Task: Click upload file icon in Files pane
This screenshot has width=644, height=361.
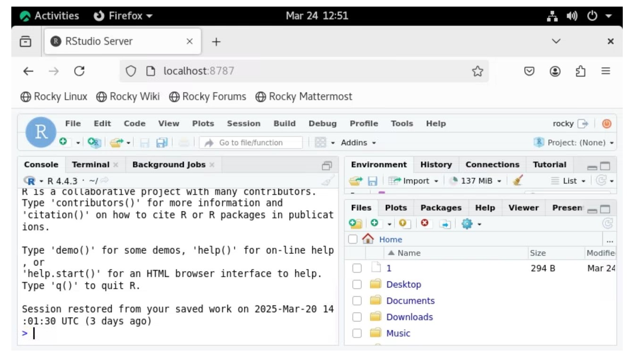Action: tap(405, 224)
